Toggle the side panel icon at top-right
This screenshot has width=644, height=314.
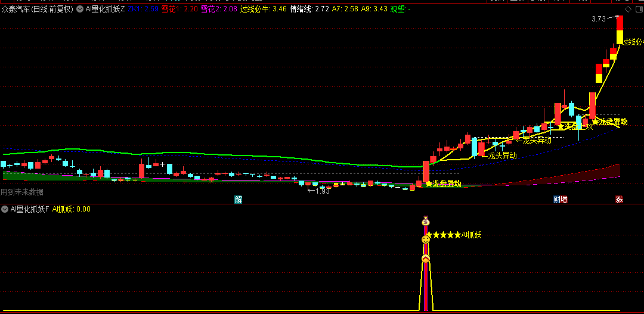(638, 9)
